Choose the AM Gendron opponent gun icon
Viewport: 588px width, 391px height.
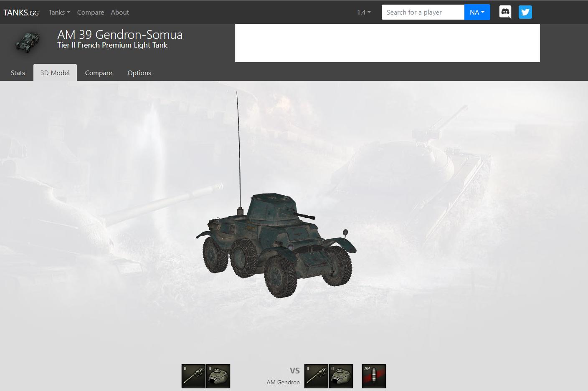[x=316, y=376]
